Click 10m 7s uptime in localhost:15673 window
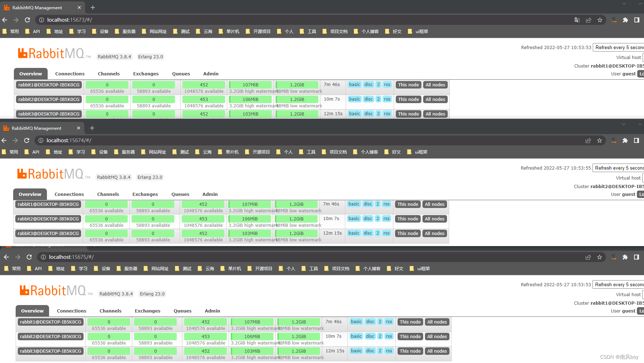 click(332, 99)
